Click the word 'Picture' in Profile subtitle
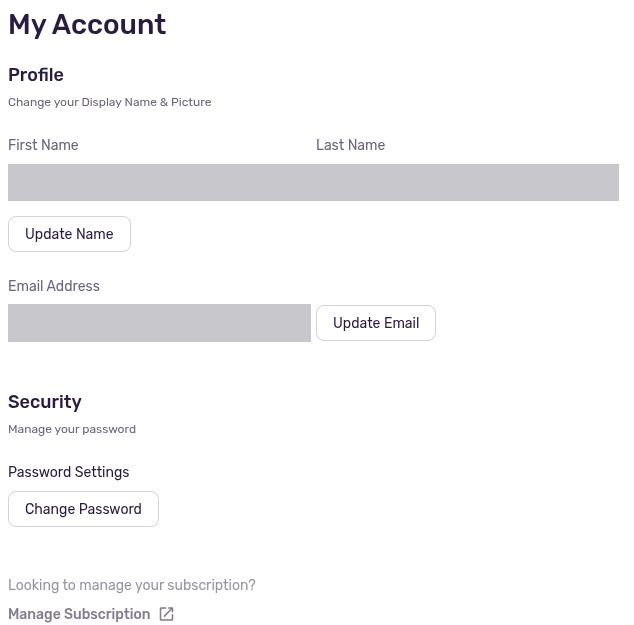The image size is (634, 625). pos(191,102)
